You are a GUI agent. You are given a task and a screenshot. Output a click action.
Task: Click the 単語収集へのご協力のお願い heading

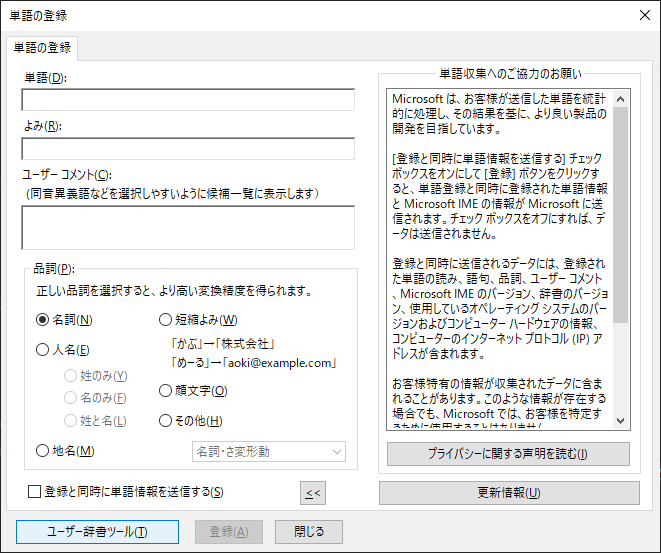tap(511, 74)
